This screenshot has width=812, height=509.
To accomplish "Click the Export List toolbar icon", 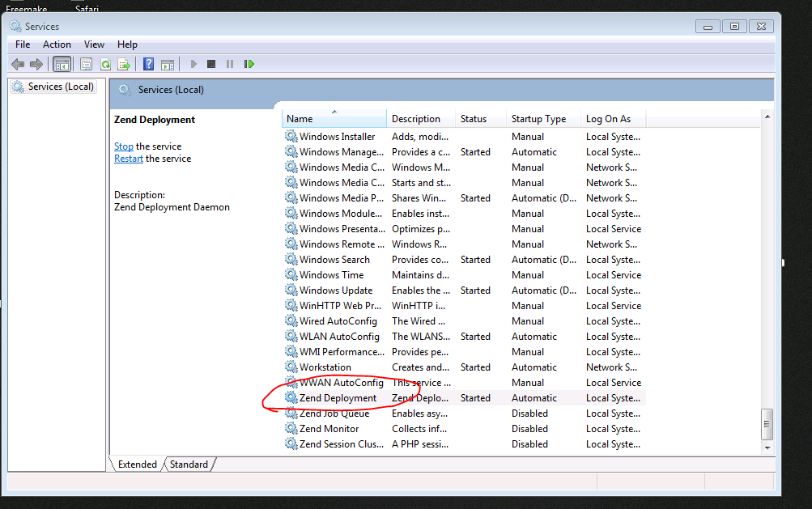I will click(124, 64).
